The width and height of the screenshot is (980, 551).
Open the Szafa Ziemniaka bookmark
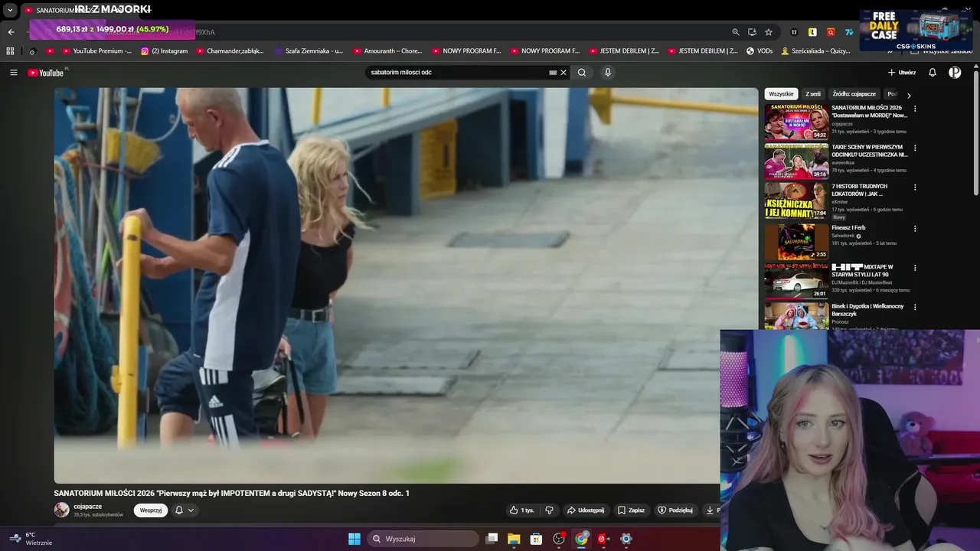pos(309,51)
